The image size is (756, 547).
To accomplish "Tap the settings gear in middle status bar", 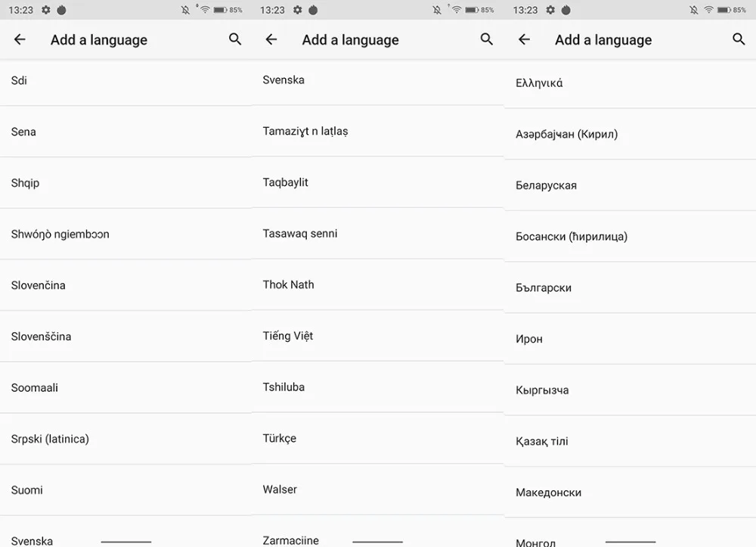I will point(297,10).
